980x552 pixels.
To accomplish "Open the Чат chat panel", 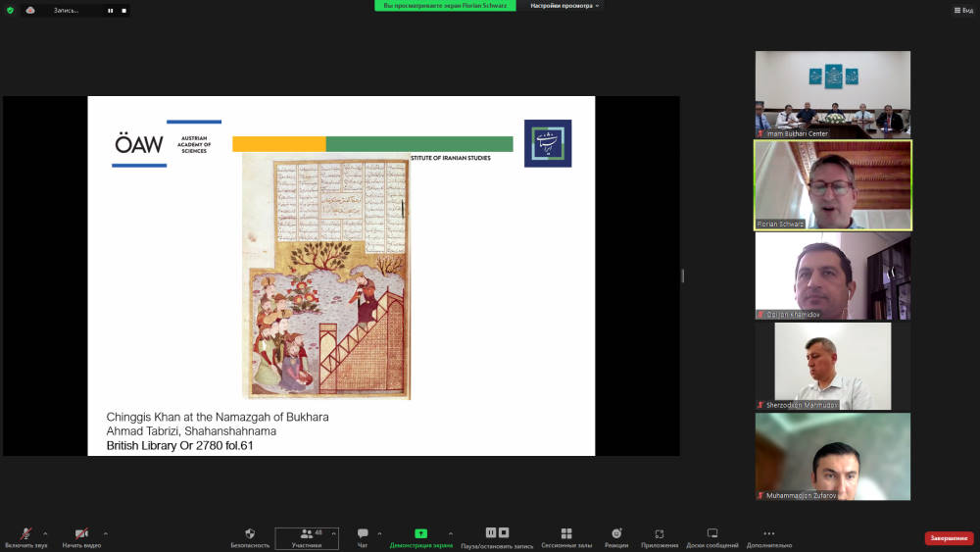I will (363, 538).
